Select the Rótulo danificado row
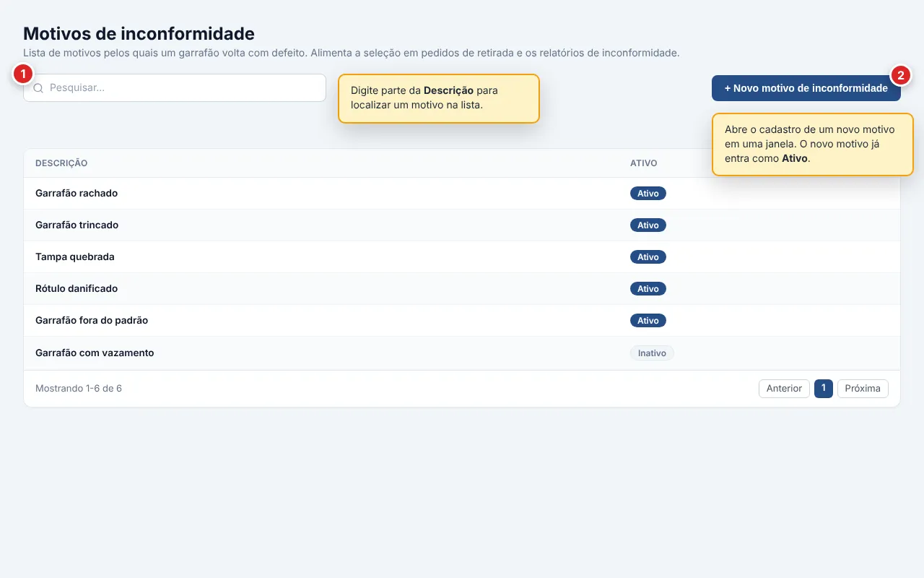This screenshot has width=924, height=578. pyautogui.click(x=462, y=289)
